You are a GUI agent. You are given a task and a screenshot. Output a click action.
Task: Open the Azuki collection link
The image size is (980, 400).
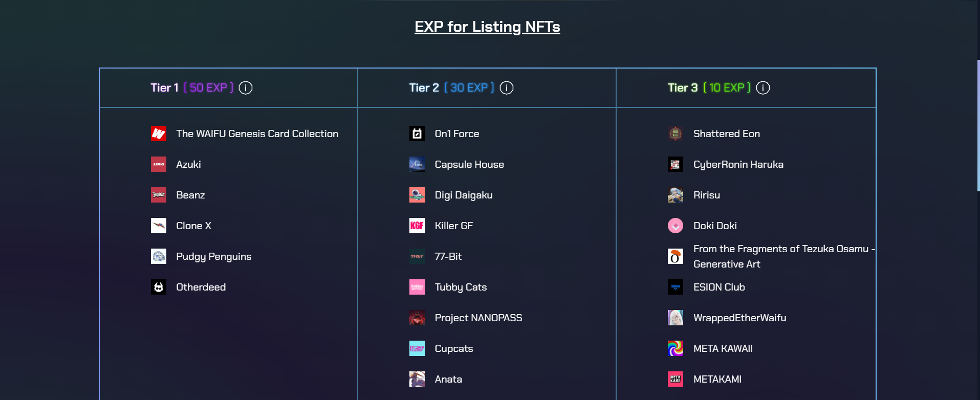pyautogui.click(x=188, y=164)
